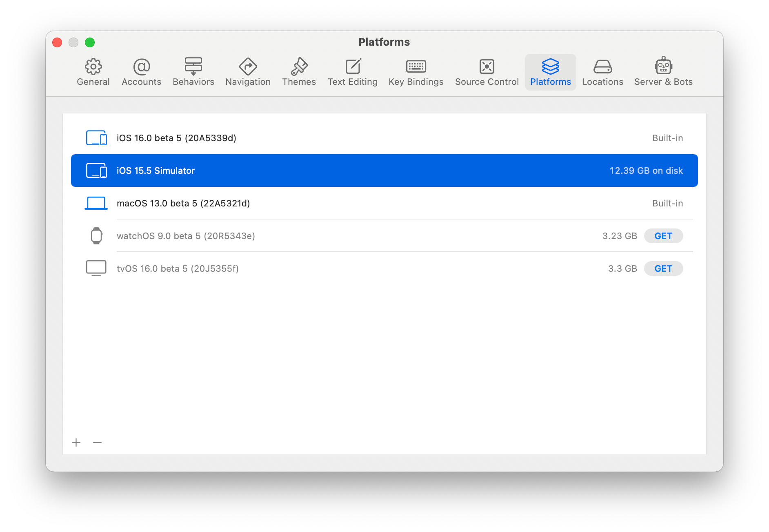Add a platform with the plus button
769x532 pixels.
tap(76, 443)
